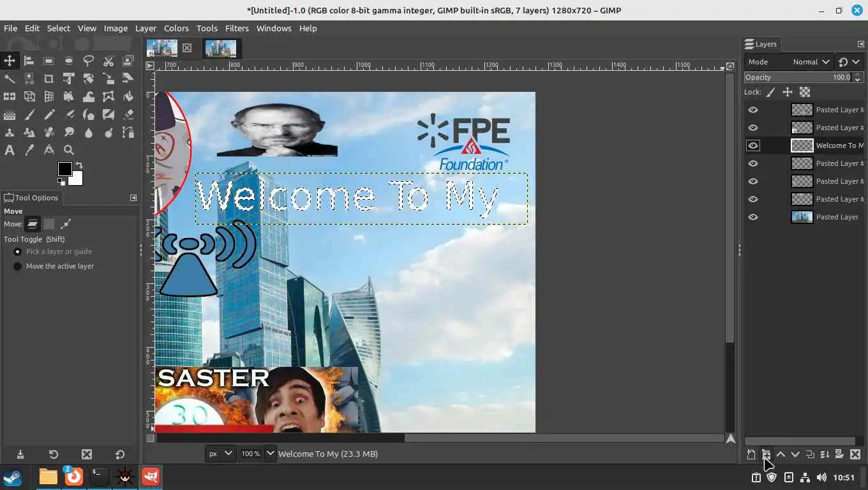The width and height of the screenshot is (868, 490).
Task: Select the Bucket Fill tool
Action: tap(128, 96)
